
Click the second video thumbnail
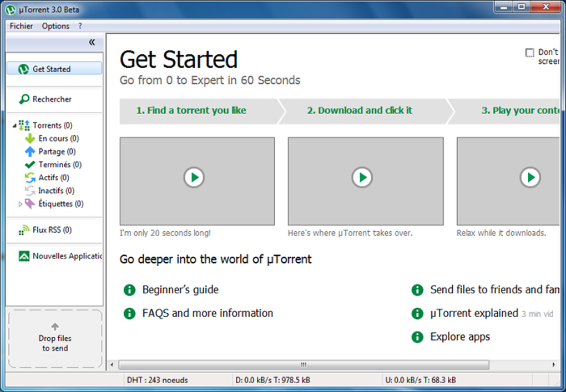pyautogui.click(x=366, y=181)
